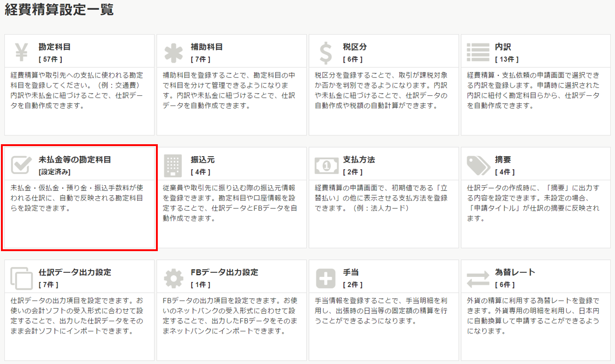Click the [ 1件 ] count under FBデータ出力設定
Image resolution: width=615 pixels, height=364 pixels.
[201, 285]
